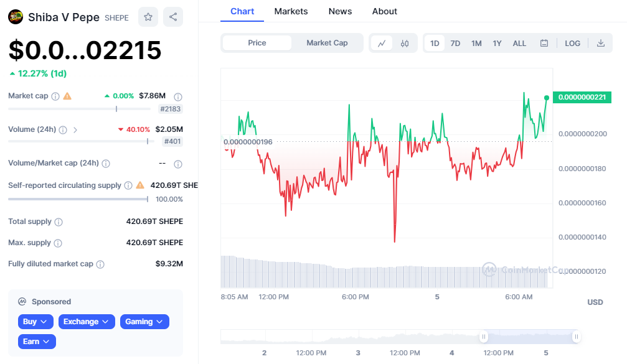Screen dimensions: 627x364
Task: Switch to the About tab
Action: tap(385, 11)
